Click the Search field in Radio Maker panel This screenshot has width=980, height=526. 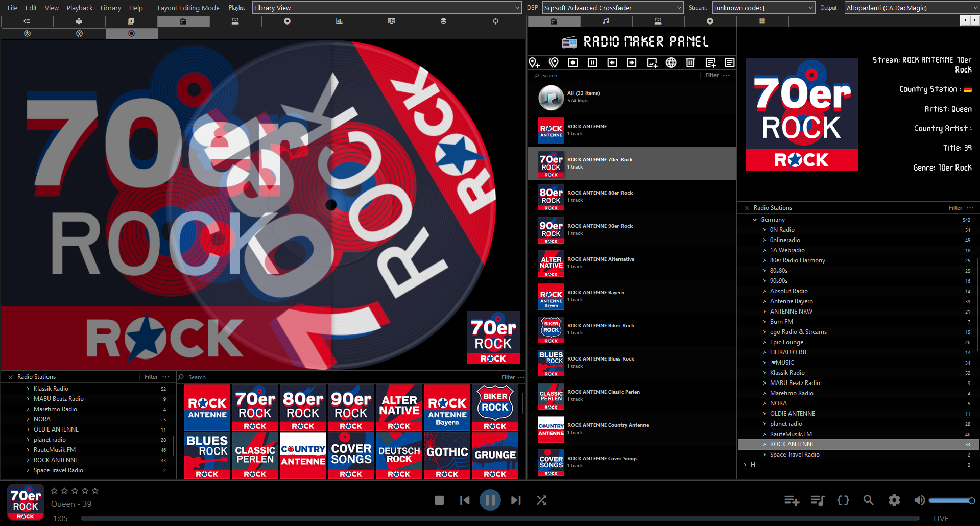tap(615, 75)
